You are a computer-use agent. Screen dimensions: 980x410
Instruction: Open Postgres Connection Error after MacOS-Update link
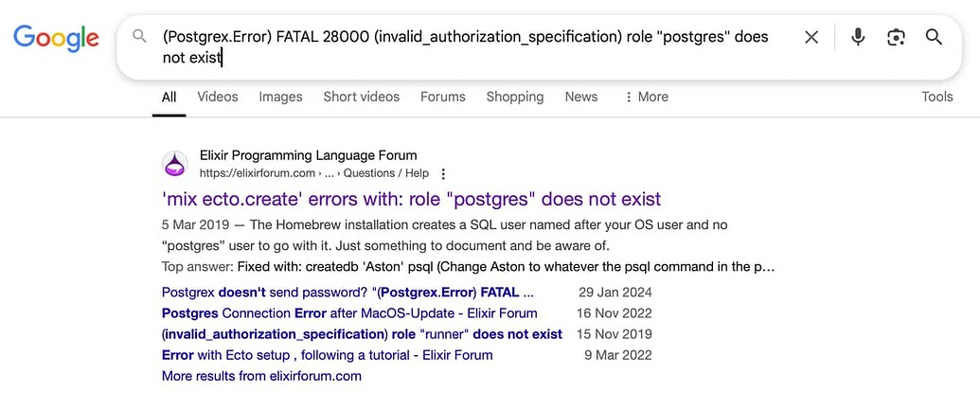349,313
